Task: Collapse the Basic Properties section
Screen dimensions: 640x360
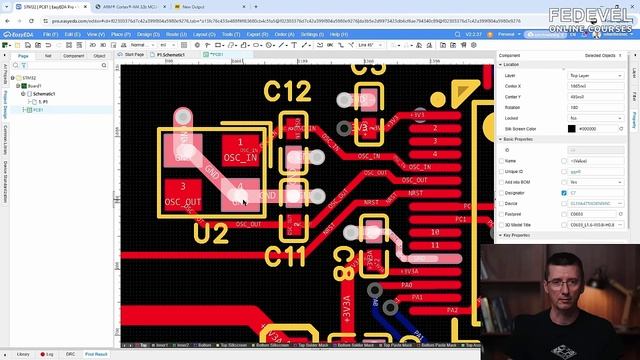Action: [x=501, y=139]
